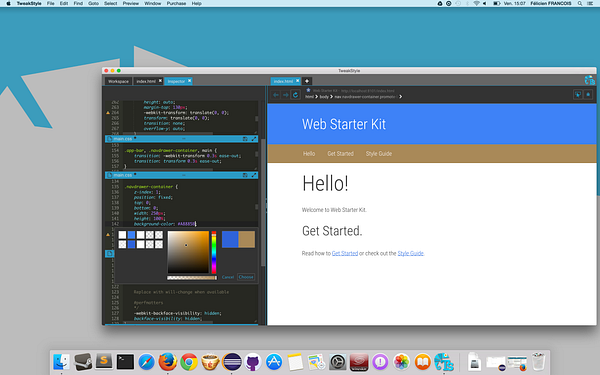Click the TweakStyle logo icon at top right
600x375 pixels.
point(590,80)
